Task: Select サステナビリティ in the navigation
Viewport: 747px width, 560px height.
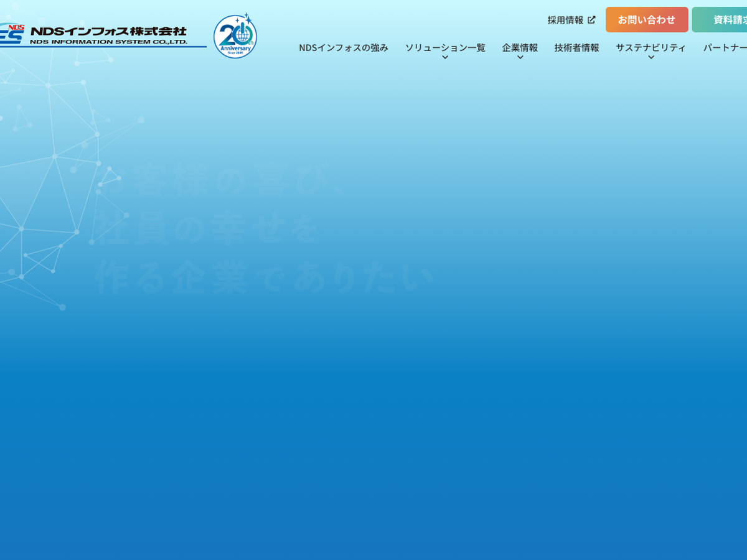Action: tap(651, 47)
